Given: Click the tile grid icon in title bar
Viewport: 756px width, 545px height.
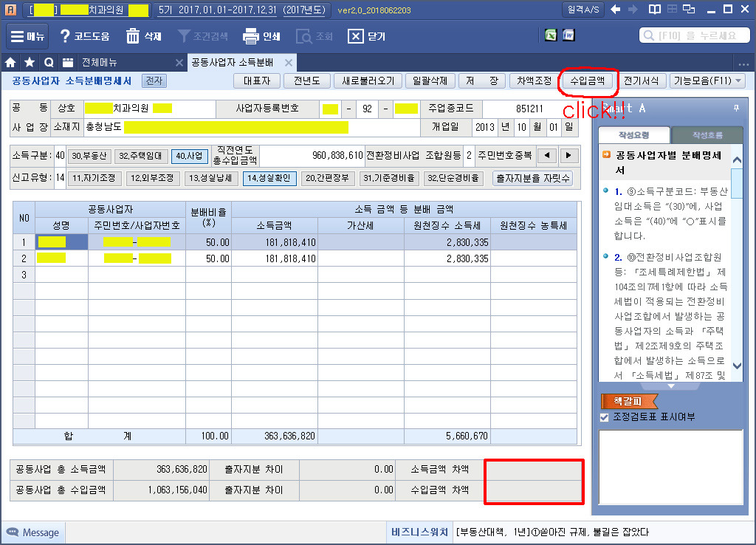Looking at the screenshot, I should [x=672, y=9].
